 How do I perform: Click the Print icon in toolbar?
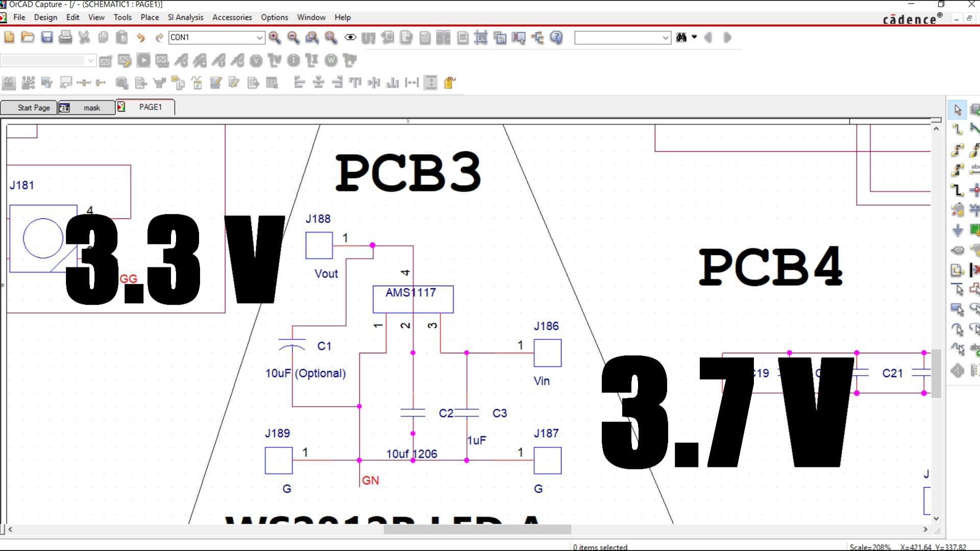[x=65, y=37]
